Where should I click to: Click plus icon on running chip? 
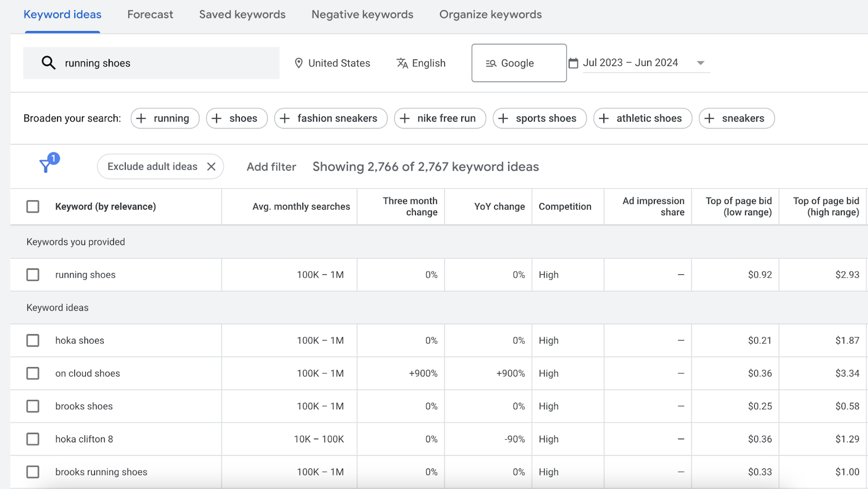coord(141,118)
